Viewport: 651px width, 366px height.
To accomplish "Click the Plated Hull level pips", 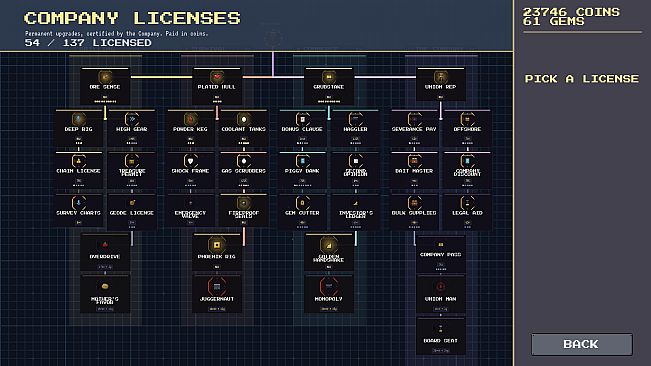I will 217,101.
